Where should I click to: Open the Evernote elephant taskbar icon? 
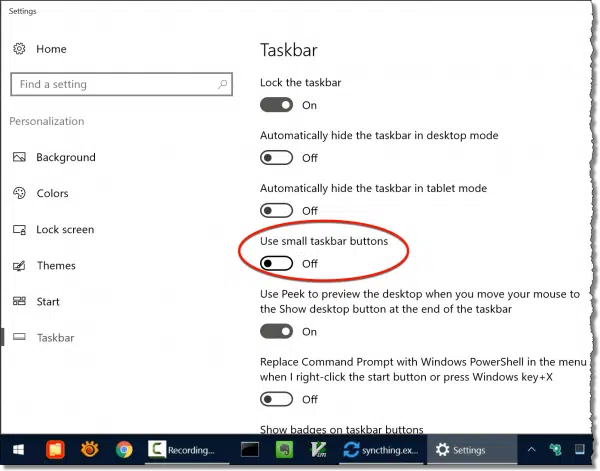point(284,450)
